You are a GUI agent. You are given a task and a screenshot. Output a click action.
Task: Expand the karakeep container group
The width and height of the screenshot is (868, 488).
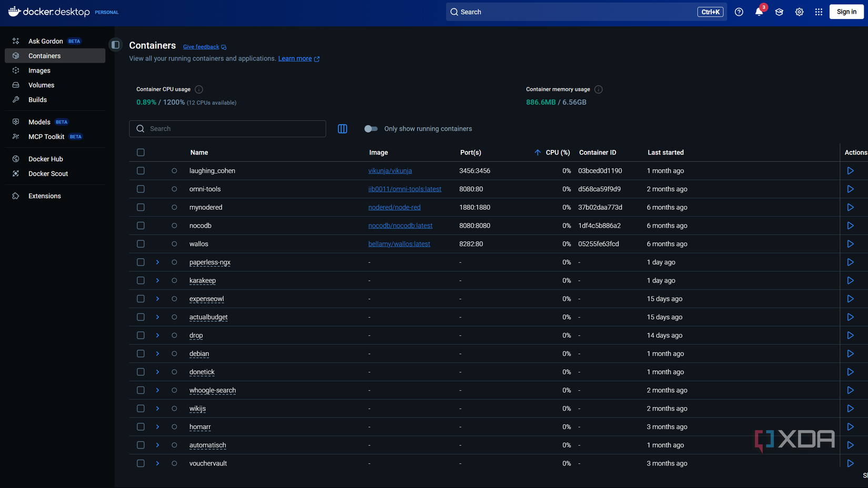(x=157, y=280)
